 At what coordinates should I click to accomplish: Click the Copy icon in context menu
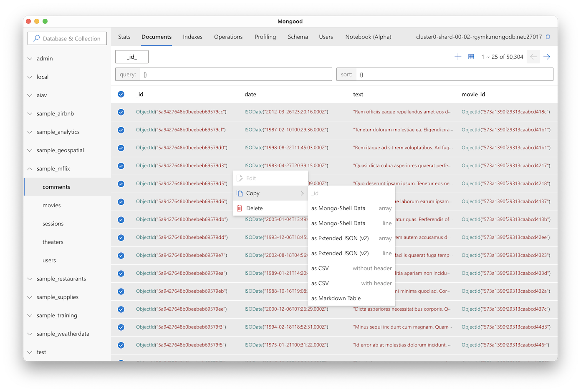coord(240,193)
